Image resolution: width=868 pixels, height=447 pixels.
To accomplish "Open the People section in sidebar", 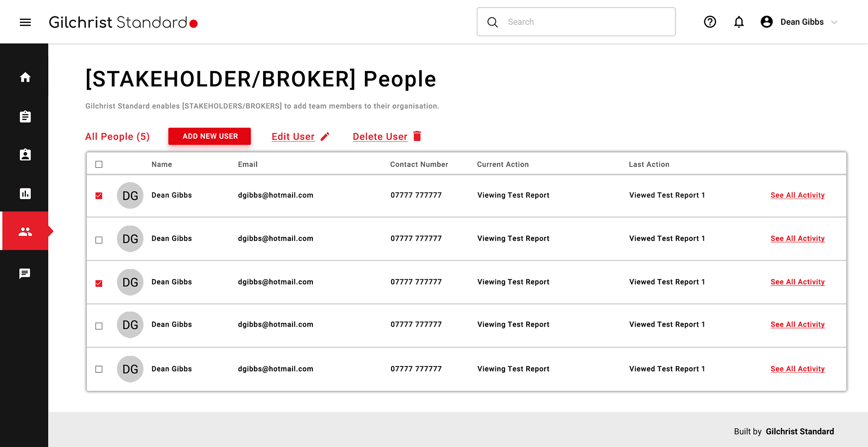I will coord(25,232).
